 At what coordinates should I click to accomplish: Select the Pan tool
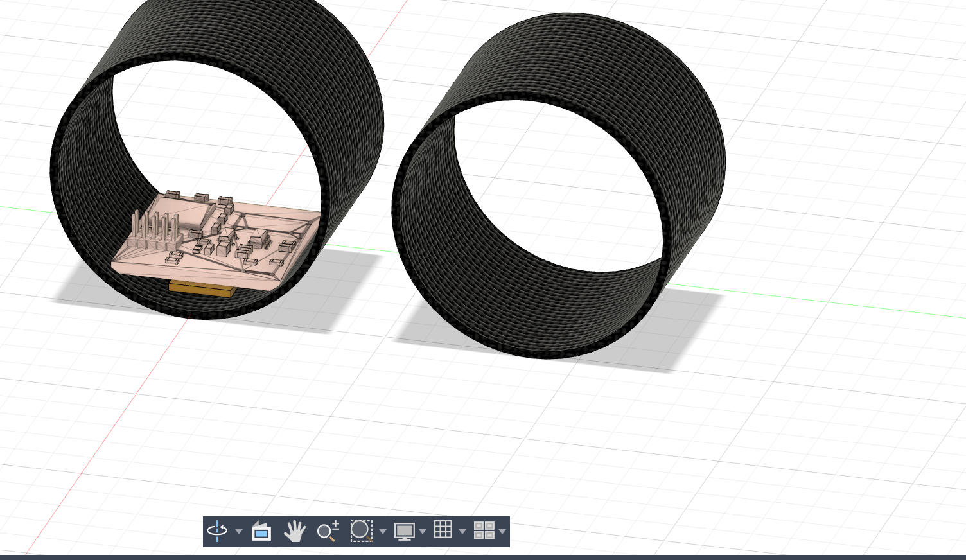point(294,531)
